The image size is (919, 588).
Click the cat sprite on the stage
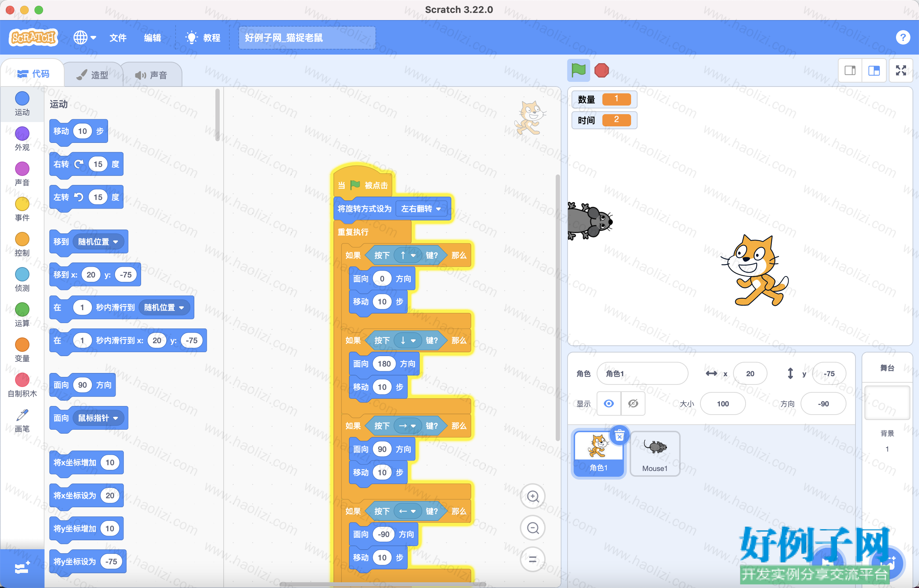tap(754, 270)
